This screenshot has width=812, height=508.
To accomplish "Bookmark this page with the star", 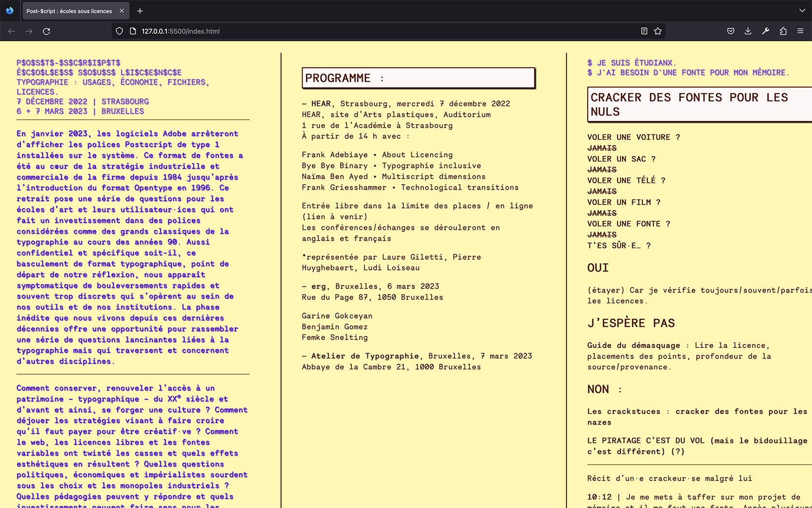I will click(x=658, y=31).
